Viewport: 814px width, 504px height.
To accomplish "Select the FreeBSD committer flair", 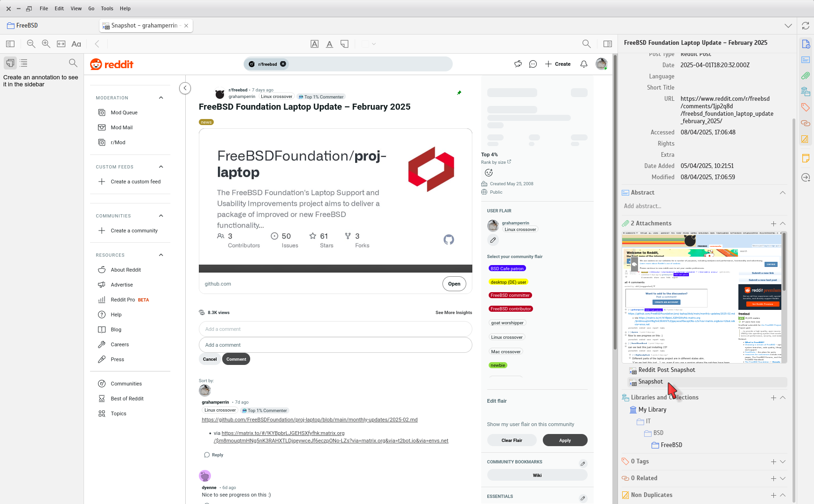I will tap(510, 295).
